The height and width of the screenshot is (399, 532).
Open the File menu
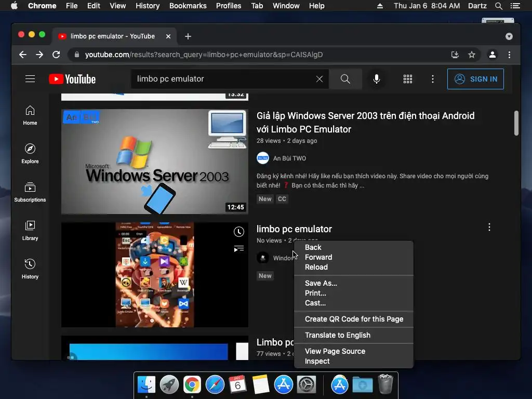point(72,6)
